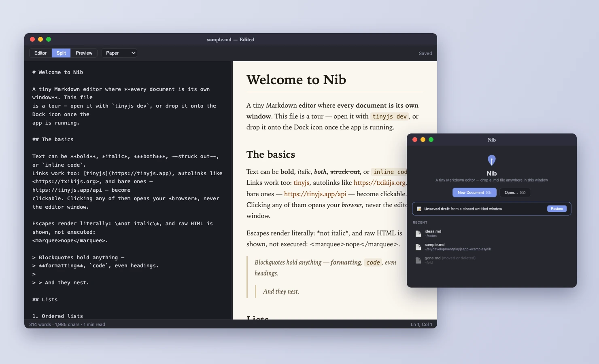Click the Nib pen logo icon
This screenshot has width=599, height=364.
pyautogui.click(x=491, y=160)
